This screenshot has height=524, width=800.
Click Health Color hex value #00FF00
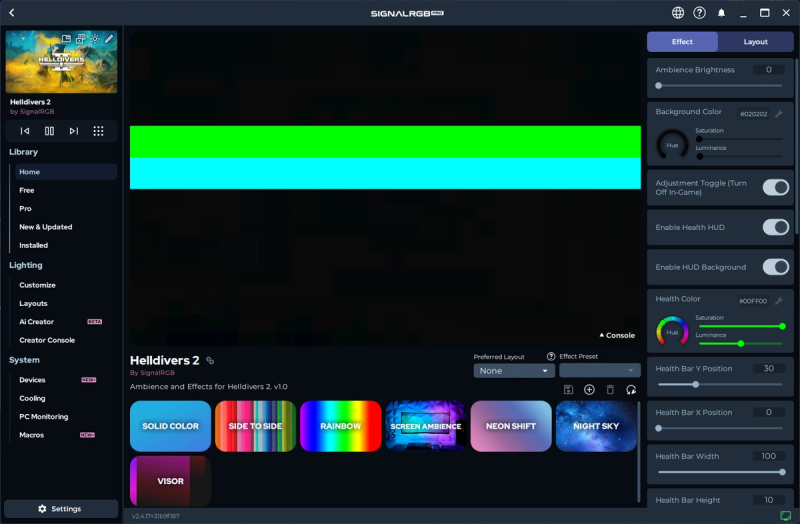tap(753, 301)
